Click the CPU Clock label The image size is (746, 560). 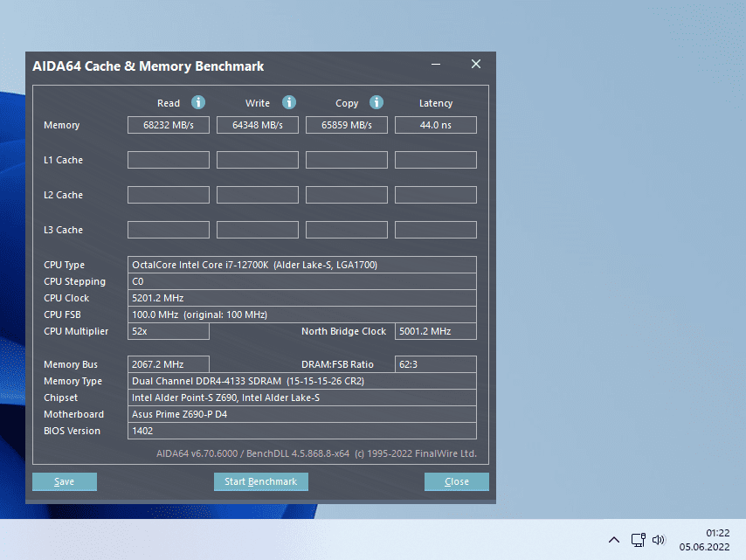66,298
